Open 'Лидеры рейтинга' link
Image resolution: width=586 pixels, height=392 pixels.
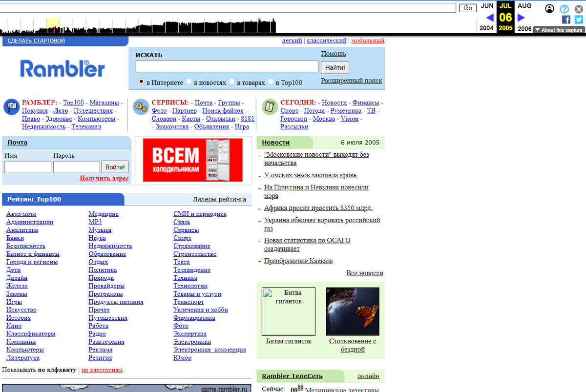tap(219, 199)
